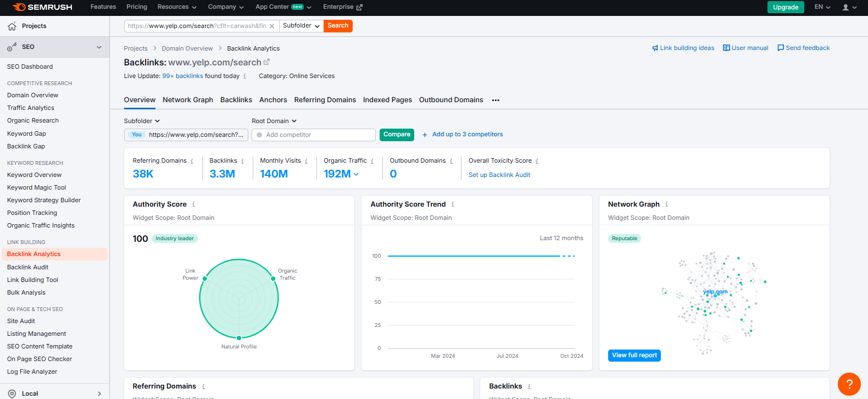Image resolution: width=868 pixels, height=399 pixels.
Task: Click info icon next to Network Graph title
Action: point(666,204)
